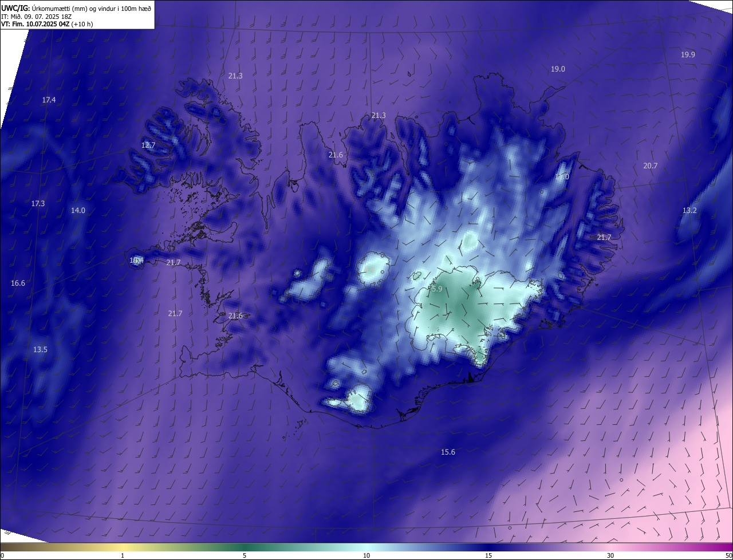This screenshot has width=733, height=560.
Task: Click the 5.9 value over the Vatnajökull glacier
Action: (x=436, y=289)
